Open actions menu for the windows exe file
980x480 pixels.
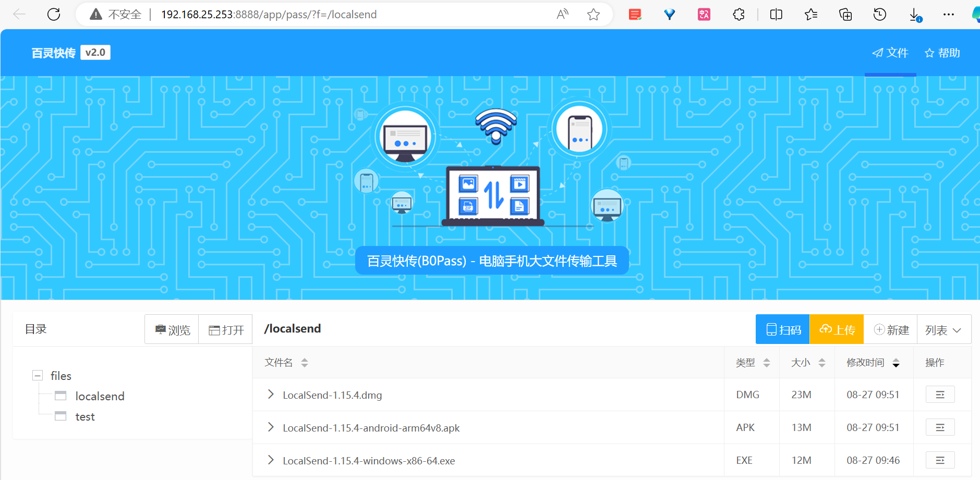(940, 460)
